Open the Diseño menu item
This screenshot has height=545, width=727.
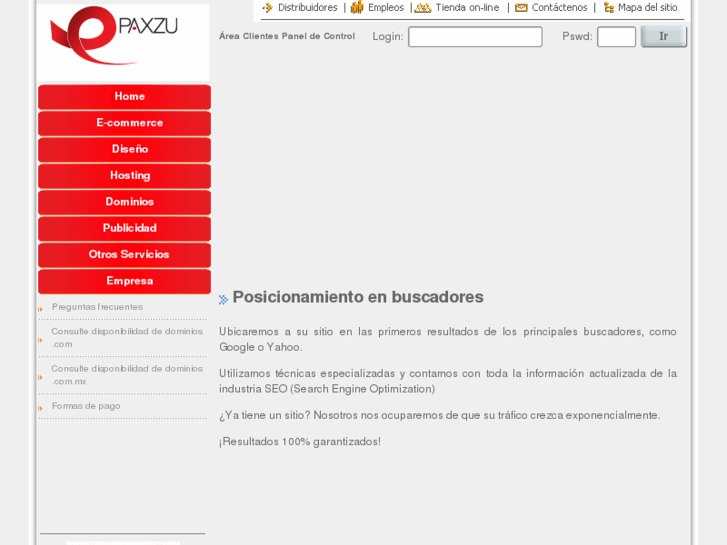(x=124, y=150)
